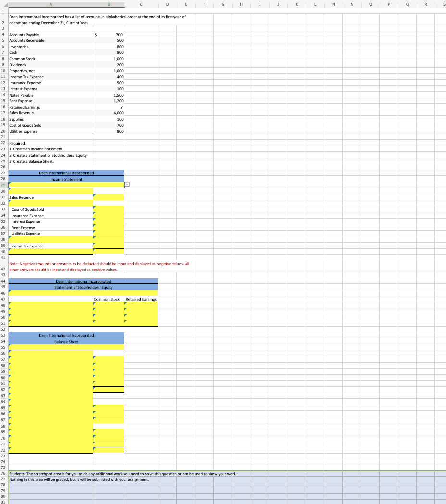Select the 'Supplies' cell
Image resolution: width=446 pixels, height=504 pixels.
tap(50, 119)
